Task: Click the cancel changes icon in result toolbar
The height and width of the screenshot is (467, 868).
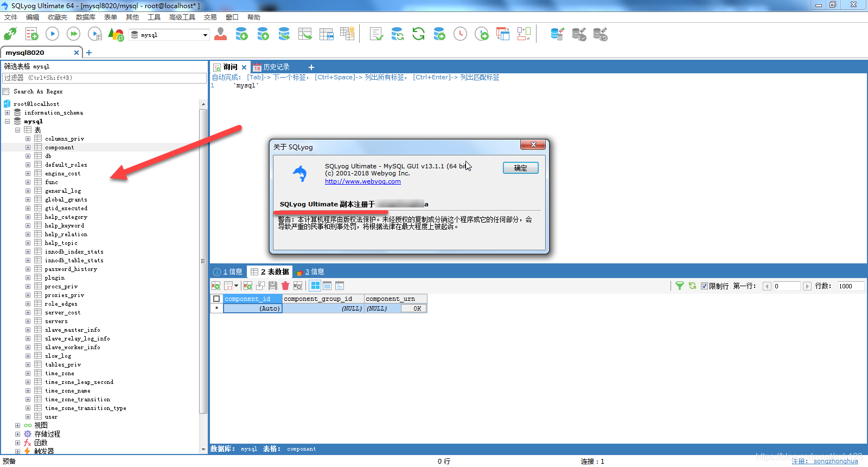Action: tap(298, 286)
